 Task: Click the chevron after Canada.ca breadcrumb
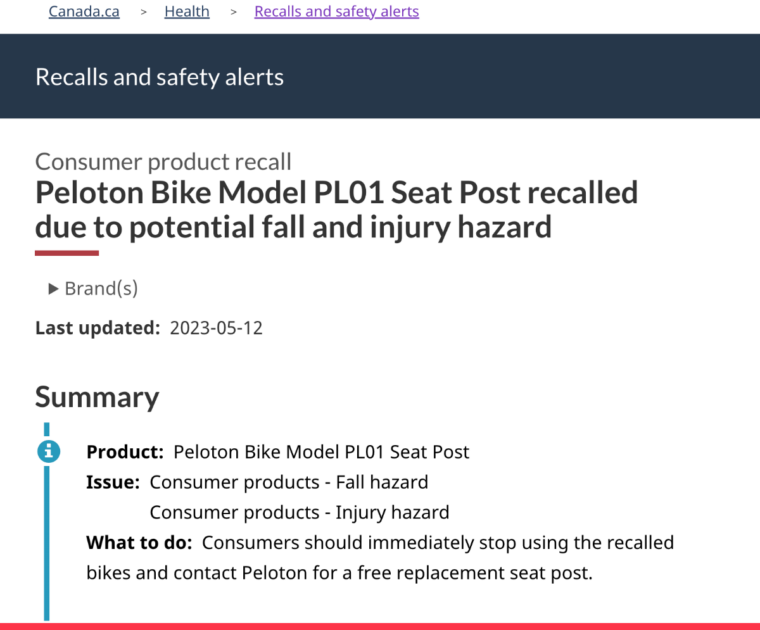coord(144,12)
